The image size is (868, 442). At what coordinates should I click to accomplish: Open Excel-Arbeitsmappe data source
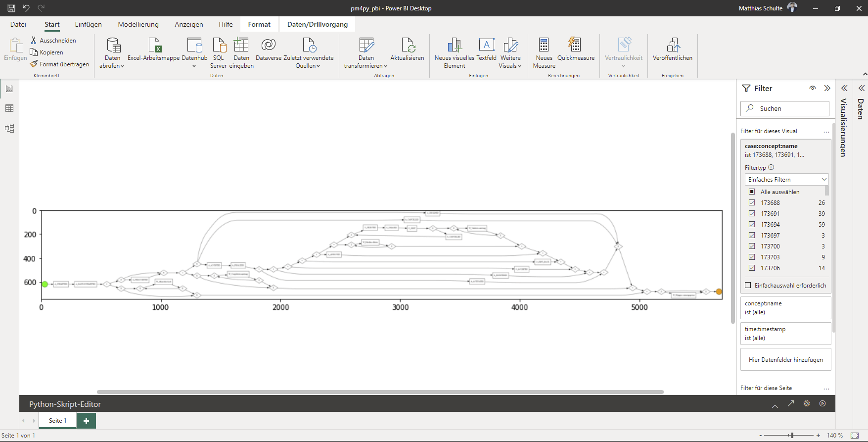point(154,49)
